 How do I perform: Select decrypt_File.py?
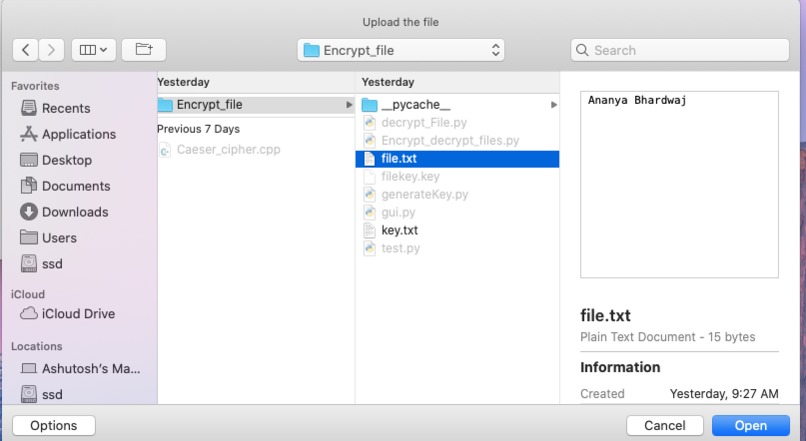pos(424,122)
